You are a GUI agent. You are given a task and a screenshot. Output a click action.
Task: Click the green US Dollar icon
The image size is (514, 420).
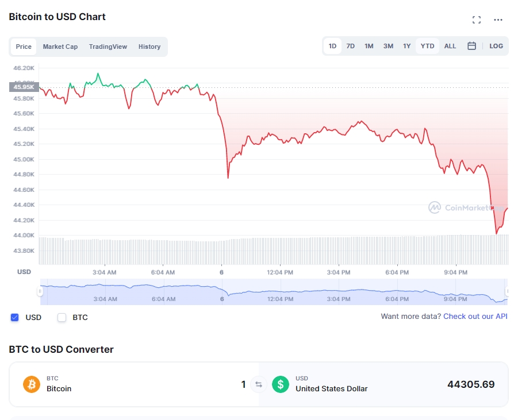click(281, 384)
